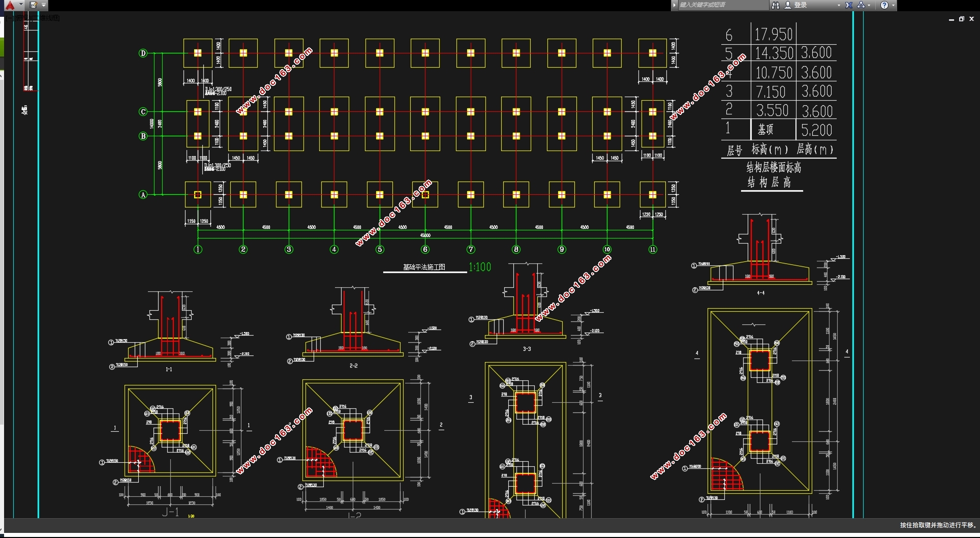Select the 45000 overall dimension text

tap(425, 235)
